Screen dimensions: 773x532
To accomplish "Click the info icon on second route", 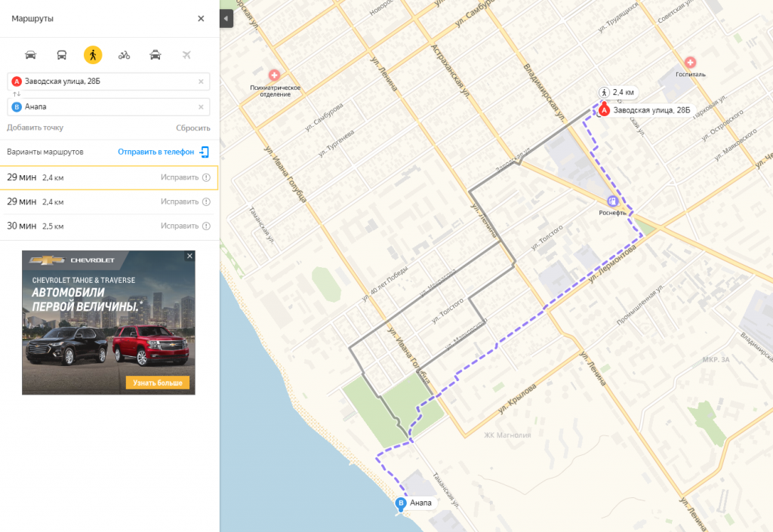I will pyautogui.click(x=207, y=201).
